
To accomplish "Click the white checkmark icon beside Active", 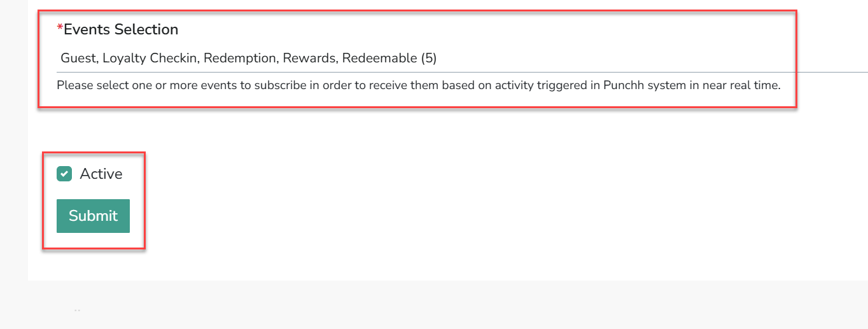I will [64, 174].
